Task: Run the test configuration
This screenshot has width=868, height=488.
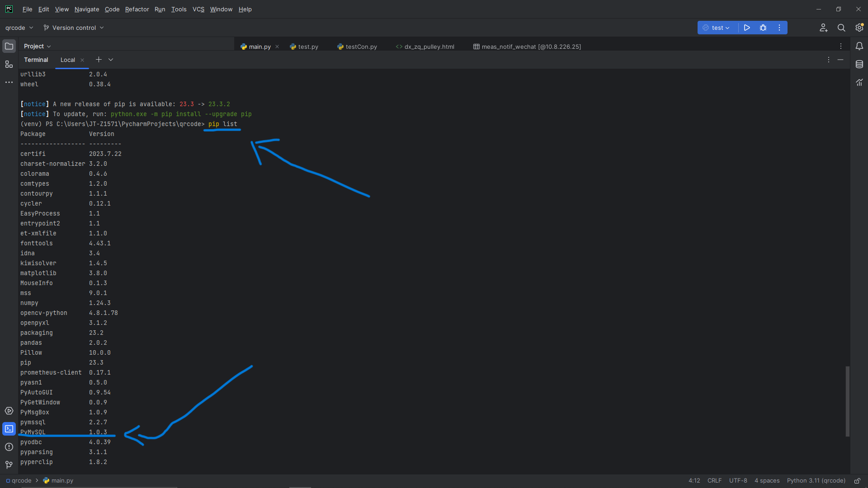Action: (747, 28)
